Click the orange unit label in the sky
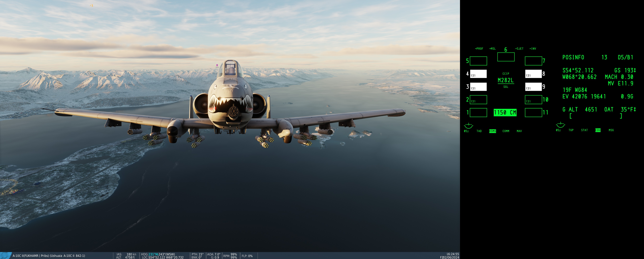 tap(92, 5)
